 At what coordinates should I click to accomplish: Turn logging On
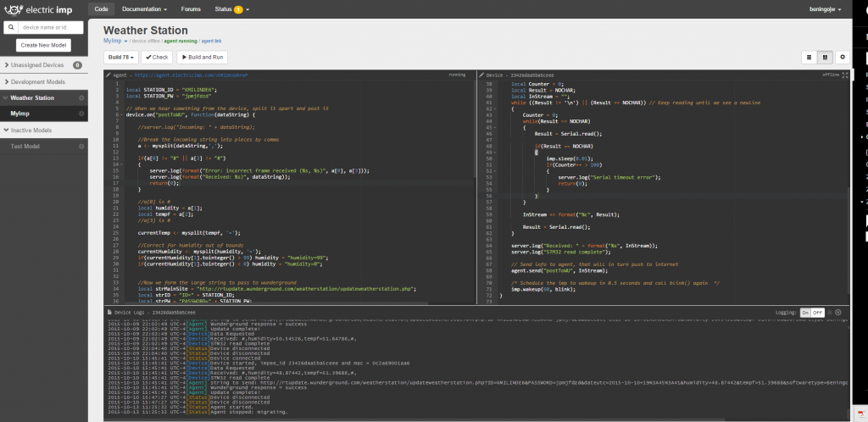805,313
